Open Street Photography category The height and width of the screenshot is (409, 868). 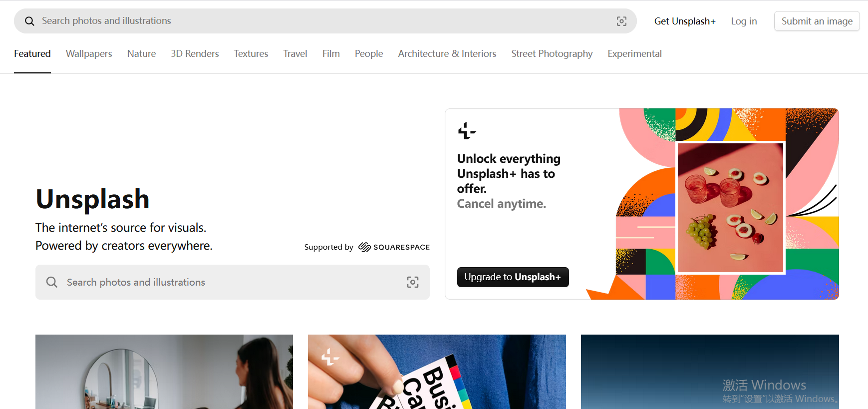click(552, 53)
